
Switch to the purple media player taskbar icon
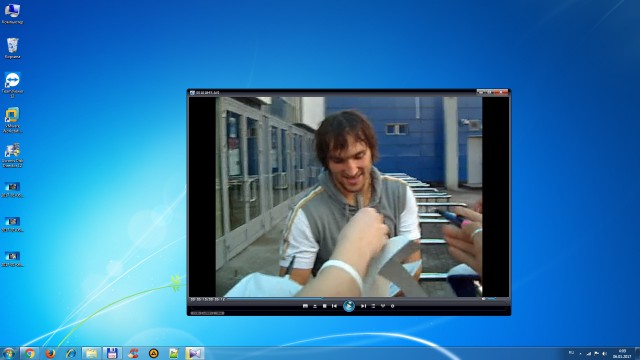coord(195,353)
